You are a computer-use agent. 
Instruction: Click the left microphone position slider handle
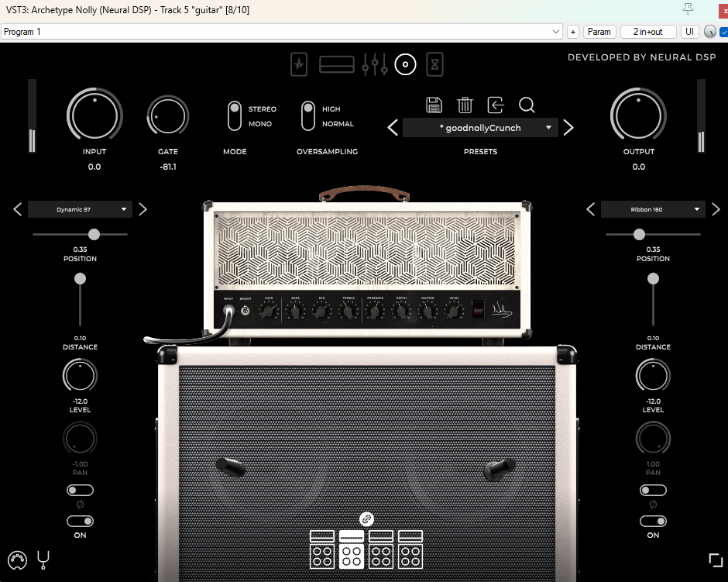(94, 234)
